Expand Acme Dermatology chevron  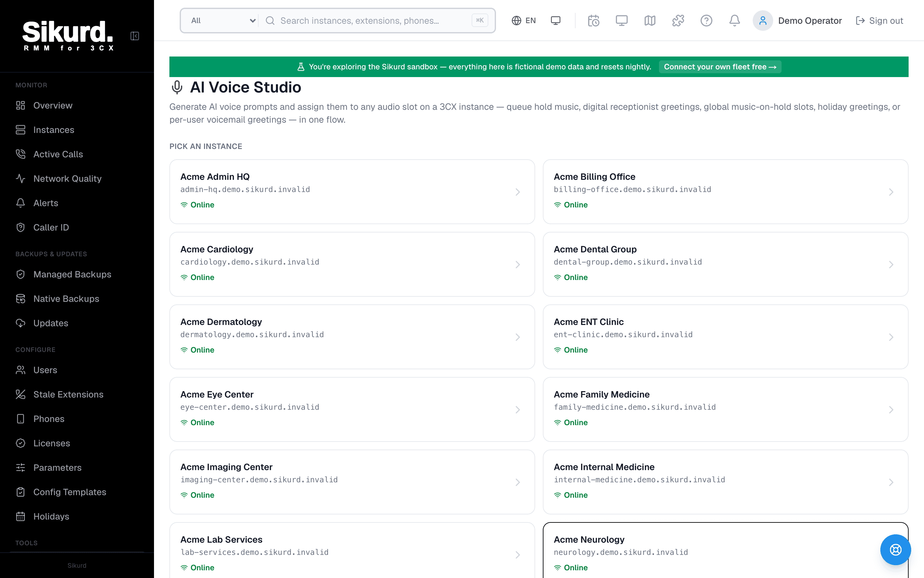click(518, 337)
